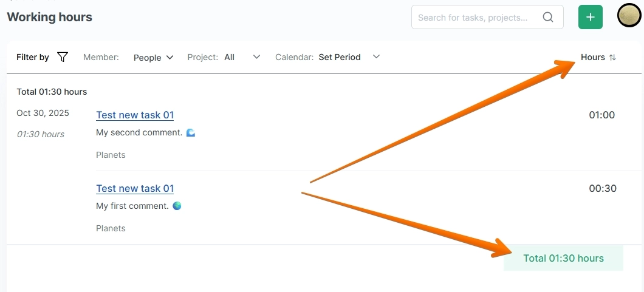
Task: Click the green plus add button
Action: click(590, 17)
